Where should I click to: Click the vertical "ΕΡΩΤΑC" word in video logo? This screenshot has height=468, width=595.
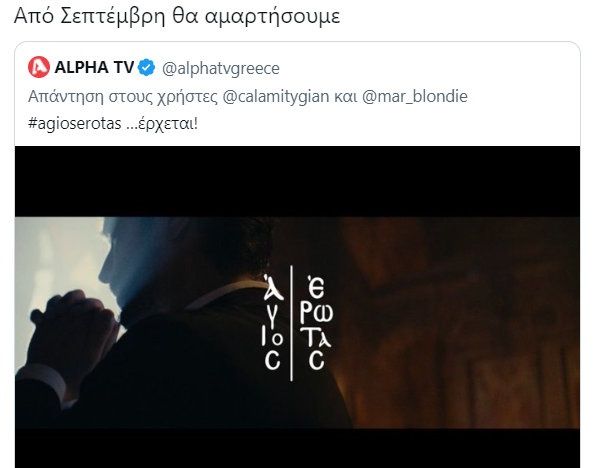pyautogui.click(x=316, y=323)
